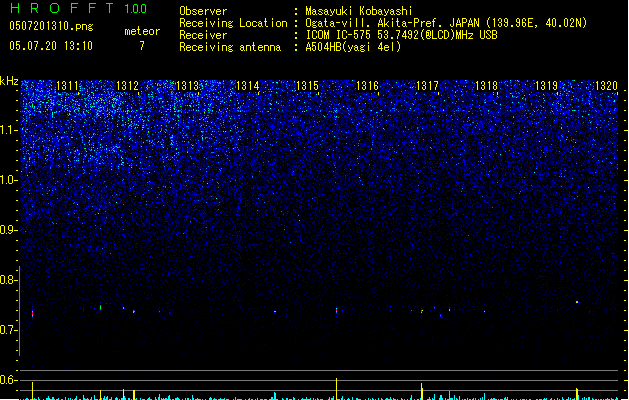The image size is (629, 400).
Task: Click the 0.9 frequency axis label
Action: tap(9, 230)
